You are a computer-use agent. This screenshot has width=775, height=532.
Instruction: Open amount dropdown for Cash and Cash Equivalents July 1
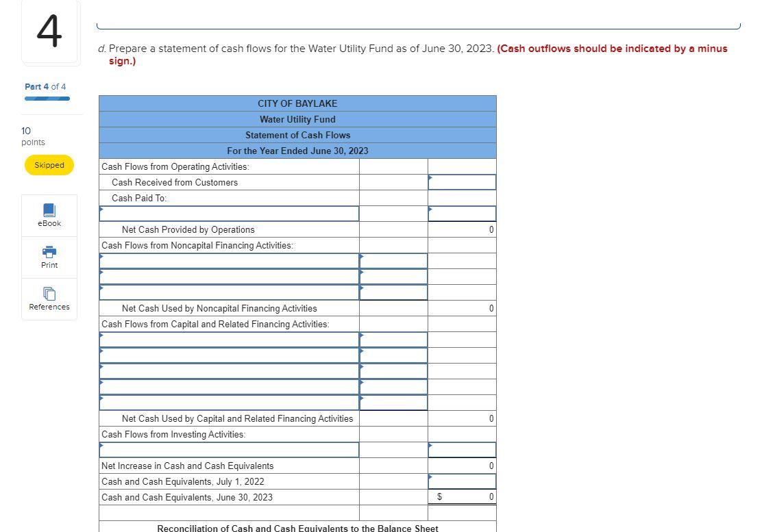coord(461,481)
